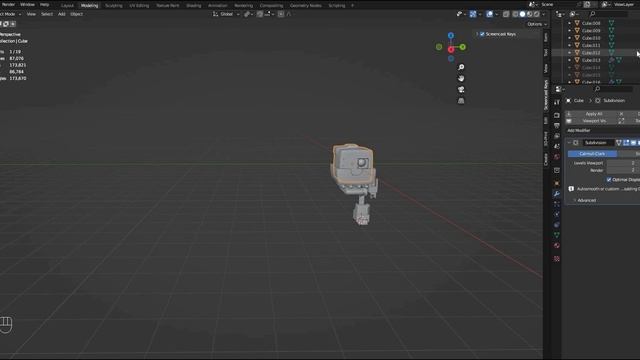The width and height of the screenshot is (640, 360).
Task: Open the viewport View menu
Action: 31,14
